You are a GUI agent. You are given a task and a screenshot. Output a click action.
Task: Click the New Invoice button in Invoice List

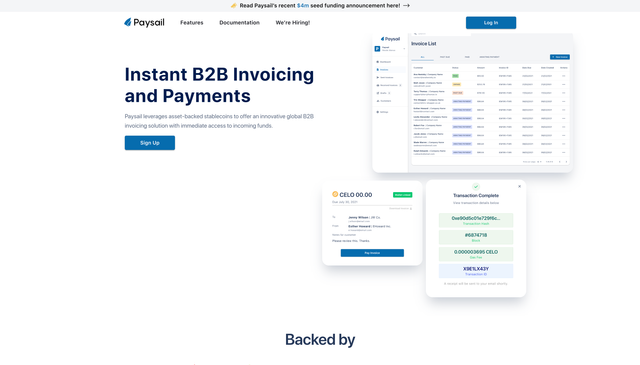(560, 57)
